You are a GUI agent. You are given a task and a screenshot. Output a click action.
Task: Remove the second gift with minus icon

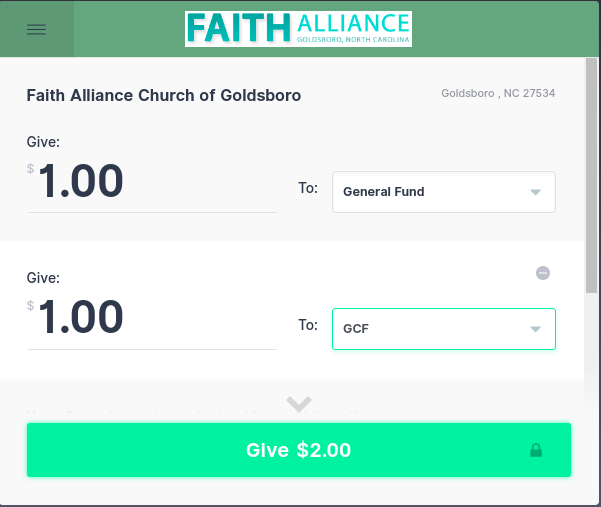click(543, 273)
